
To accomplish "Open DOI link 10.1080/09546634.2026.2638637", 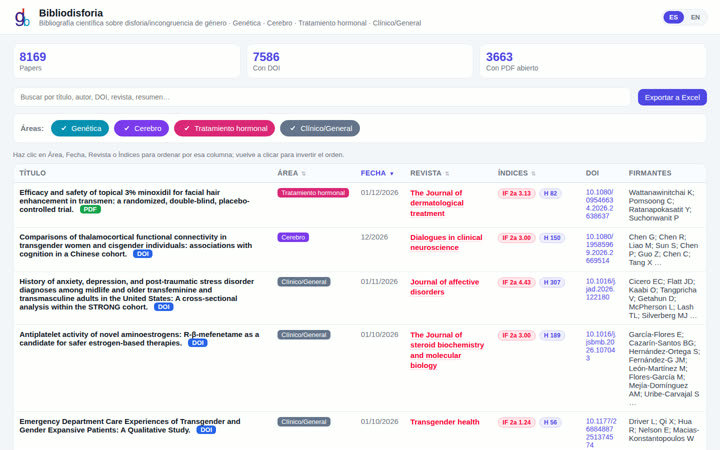I will [599, 204].
